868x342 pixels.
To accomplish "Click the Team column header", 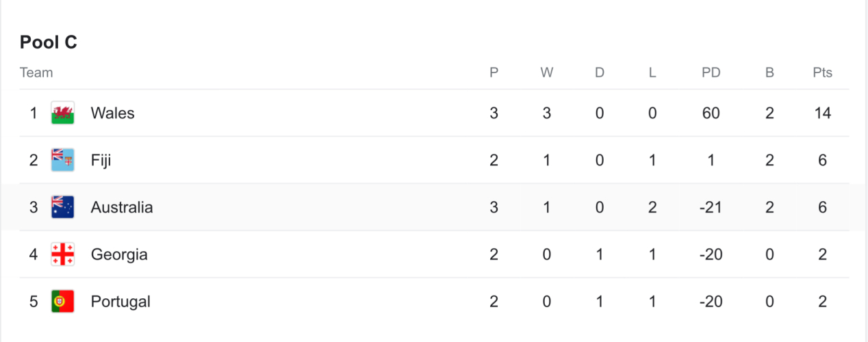I will pyautogui.click(x=36, y=73).
